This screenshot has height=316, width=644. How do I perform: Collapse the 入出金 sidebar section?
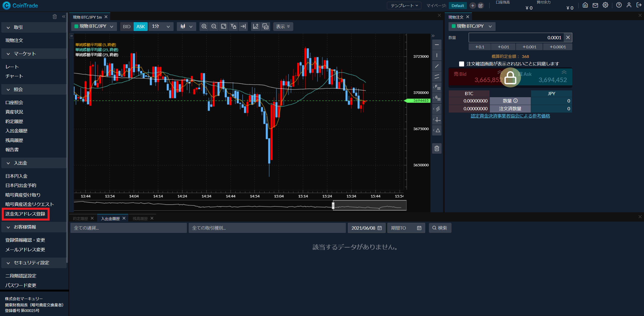pos(34,163)
